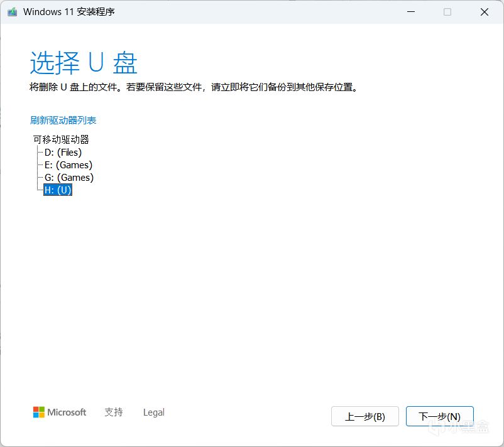504x447 pixels.
Task: Open the 支持 support link
Action: (x=114, y=412)
